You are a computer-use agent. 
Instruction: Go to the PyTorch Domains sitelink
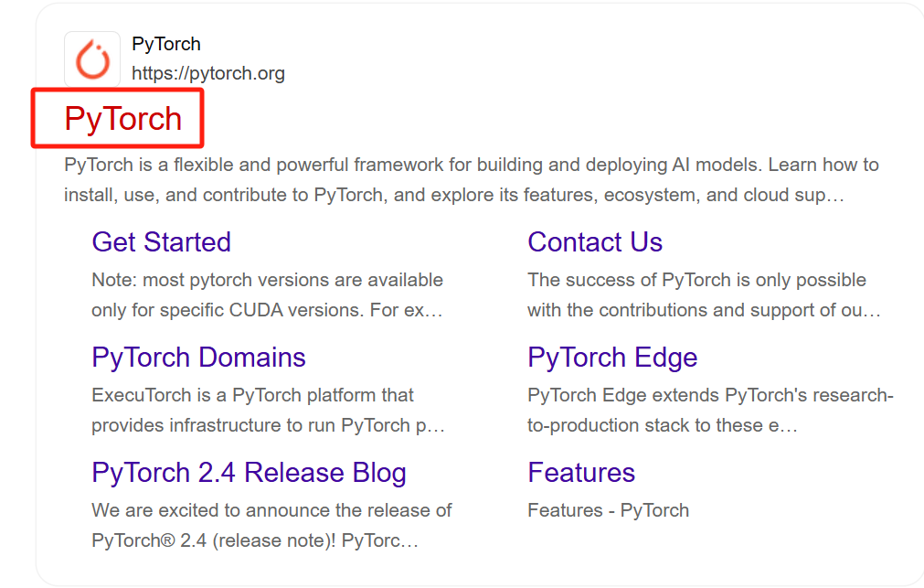click(x=198, y=358)
